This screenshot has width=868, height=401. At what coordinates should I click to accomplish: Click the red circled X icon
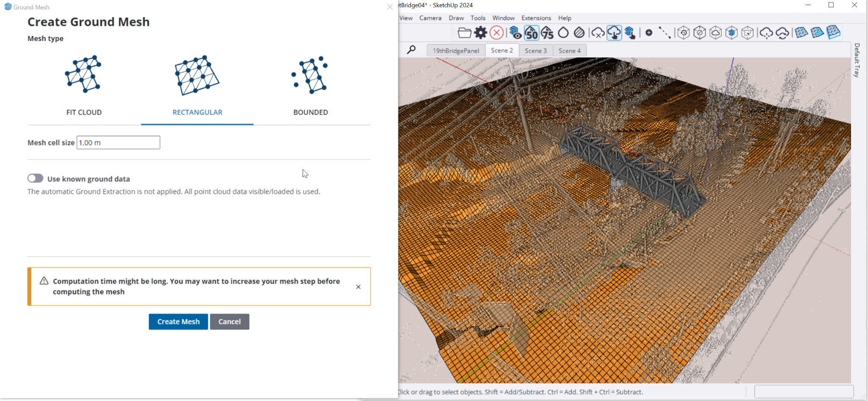pyautogui.click(x=496, y=33)
